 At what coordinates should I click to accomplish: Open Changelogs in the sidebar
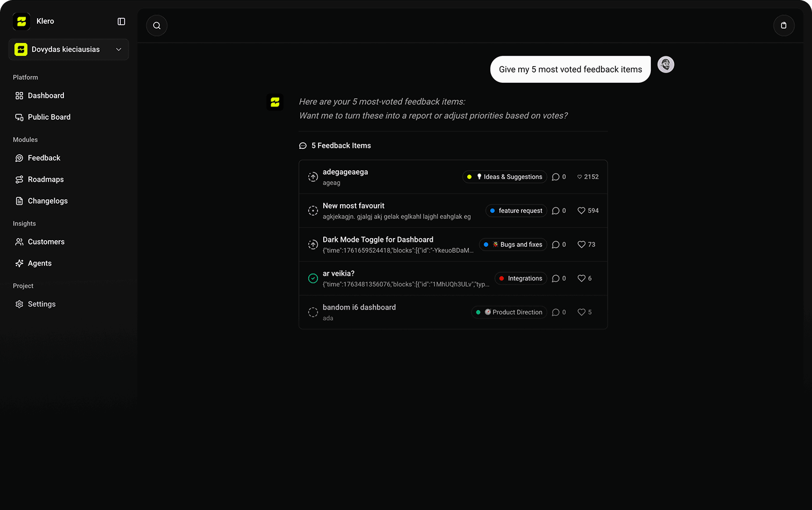tap(48, 201)
